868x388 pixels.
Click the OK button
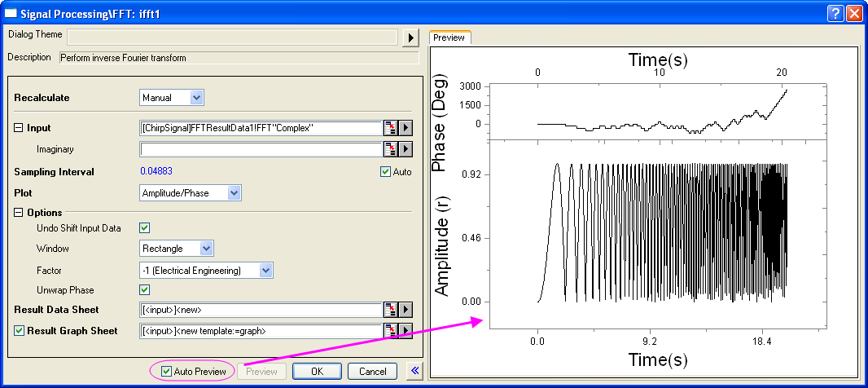pyautogui.click(x=318, y=371)
